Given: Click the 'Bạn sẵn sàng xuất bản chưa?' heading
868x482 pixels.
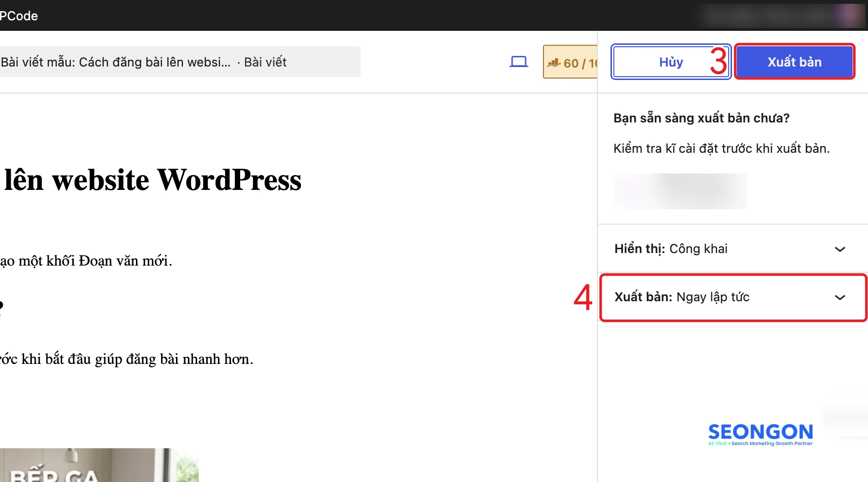Looking at the screenshot, I should (701, 118).
